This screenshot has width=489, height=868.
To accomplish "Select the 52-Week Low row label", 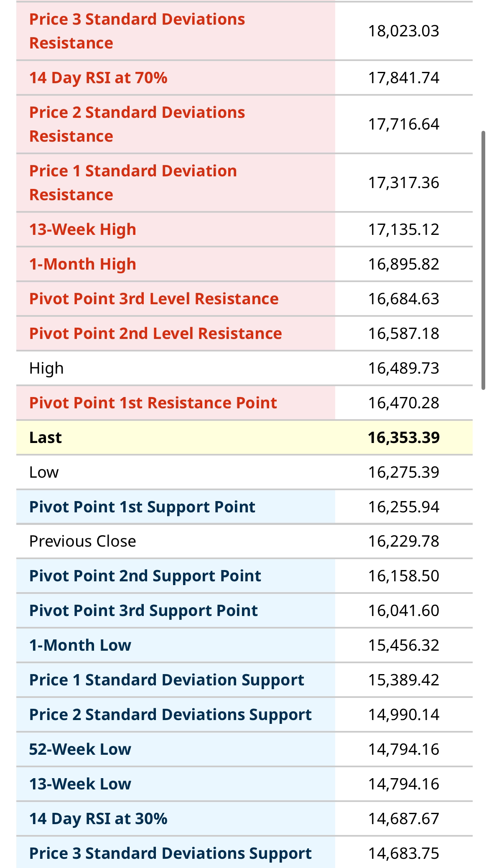I will (x=80, y=749).
